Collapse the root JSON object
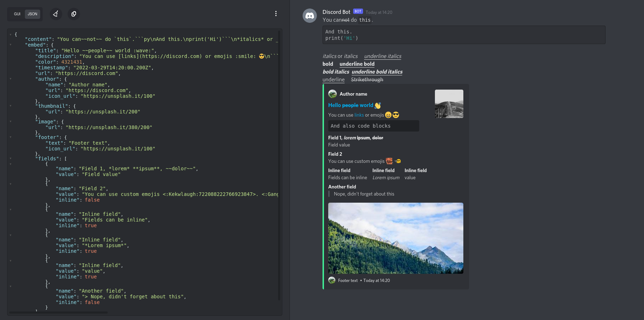644x320 pixels. (x=11, y=34)
